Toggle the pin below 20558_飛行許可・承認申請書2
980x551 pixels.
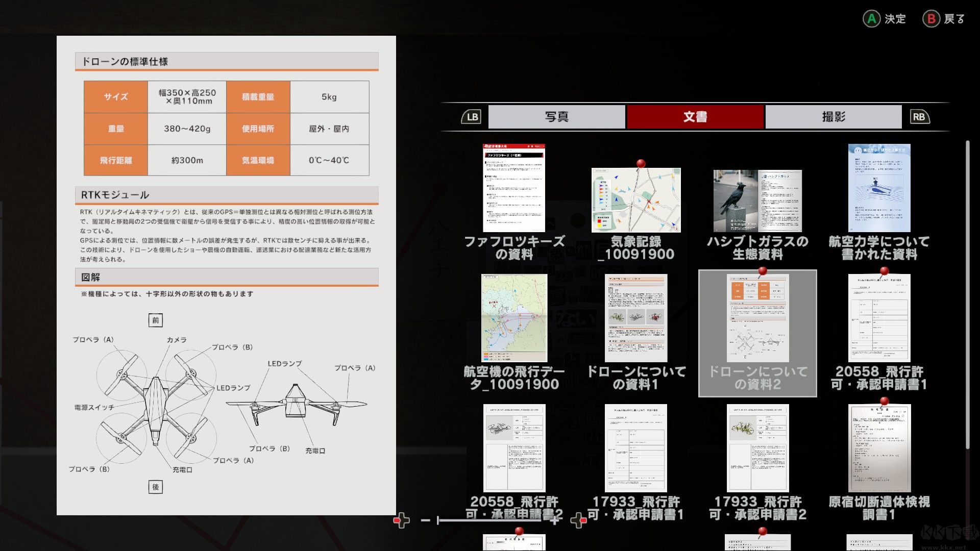(x=520, y=531)
